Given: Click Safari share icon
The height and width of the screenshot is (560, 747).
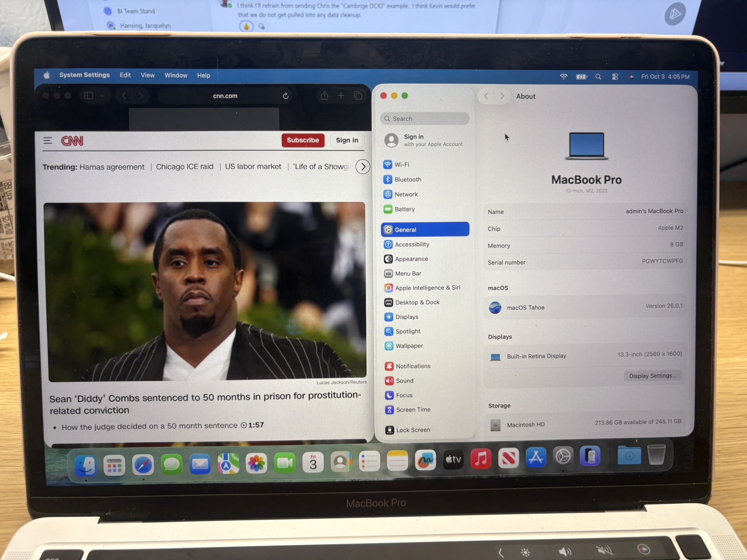Looking at the screenshot, I should point(324,96).
